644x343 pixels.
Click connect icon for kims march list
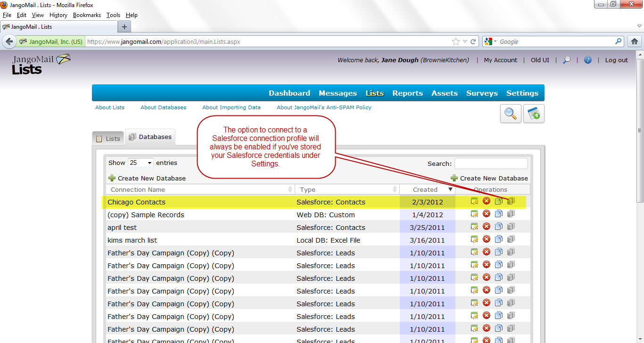coord(511,239)
